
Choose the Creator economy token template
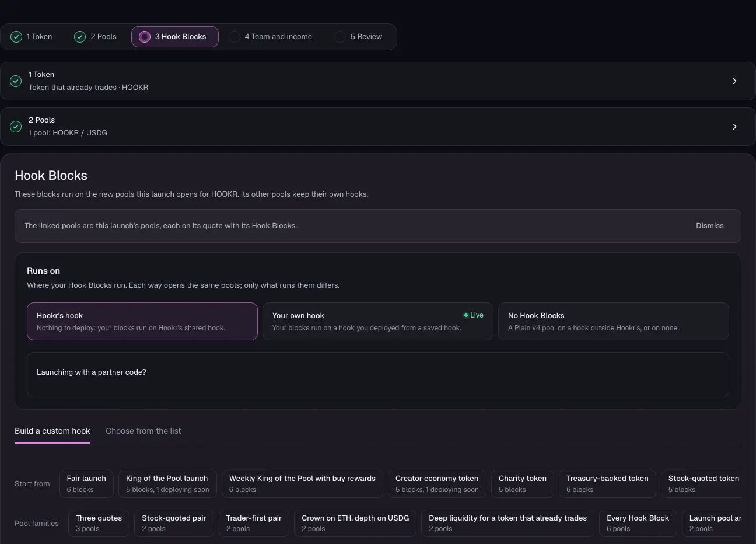437,484
